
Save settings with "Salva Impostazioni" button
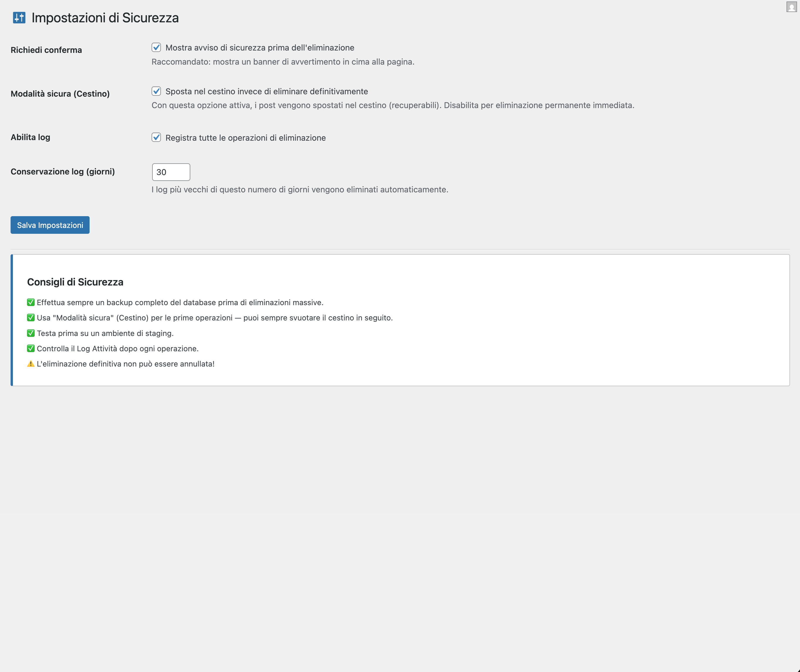pos(50,225)
